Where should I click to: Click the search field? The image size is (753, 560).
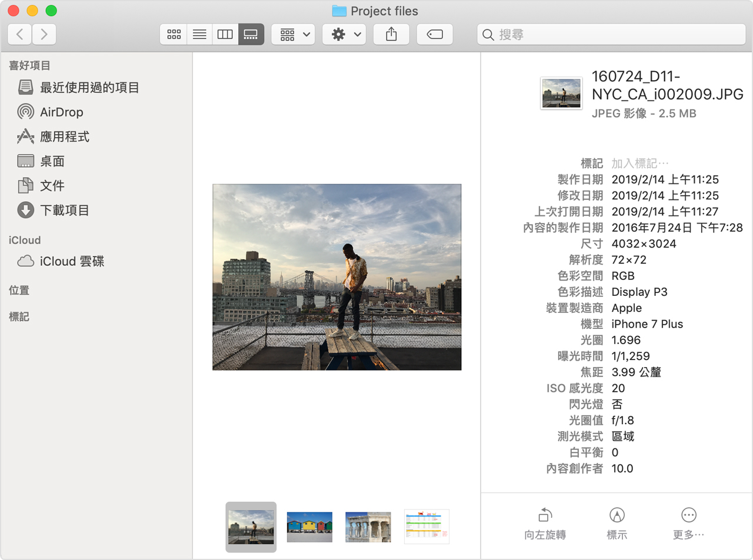pos(612,35)
